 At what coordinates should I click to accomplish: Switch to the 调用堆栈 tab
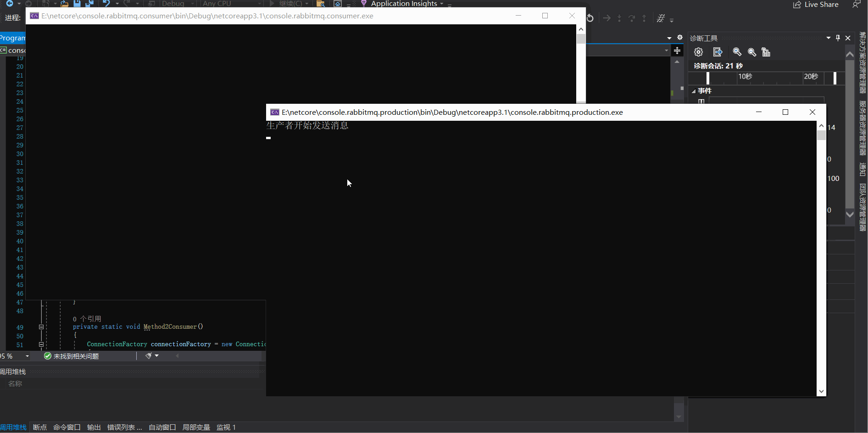[x=13, y=427]
